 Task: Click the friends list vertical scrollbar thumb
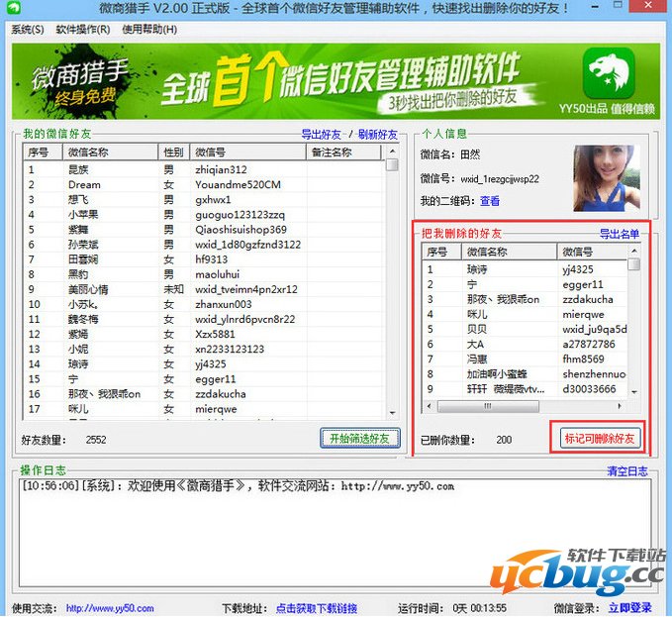(392, 165)
